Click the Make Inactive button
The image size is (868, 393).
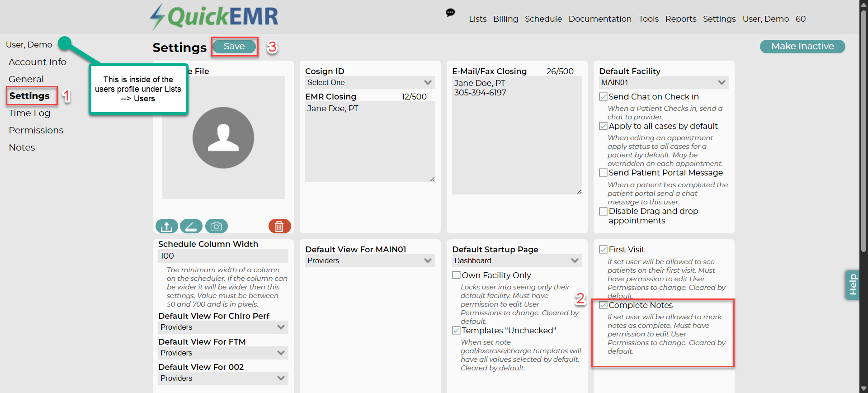click(x=802, y=47)
